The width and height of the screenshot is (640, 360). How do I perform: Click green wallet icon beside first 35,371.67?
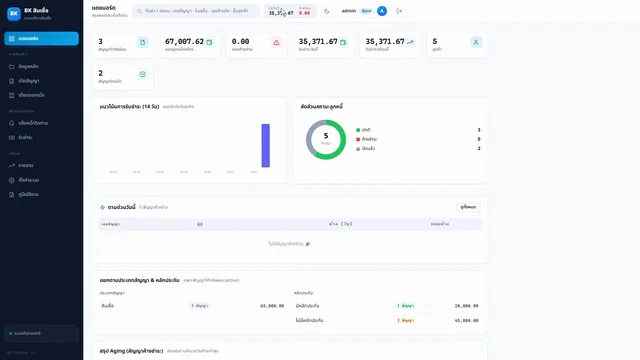(x=343, y=42)
